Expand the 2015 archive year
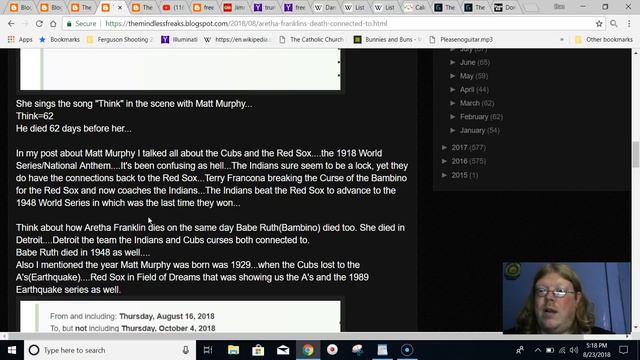Viewport: 640px width, 360px height. pos(444,175)
